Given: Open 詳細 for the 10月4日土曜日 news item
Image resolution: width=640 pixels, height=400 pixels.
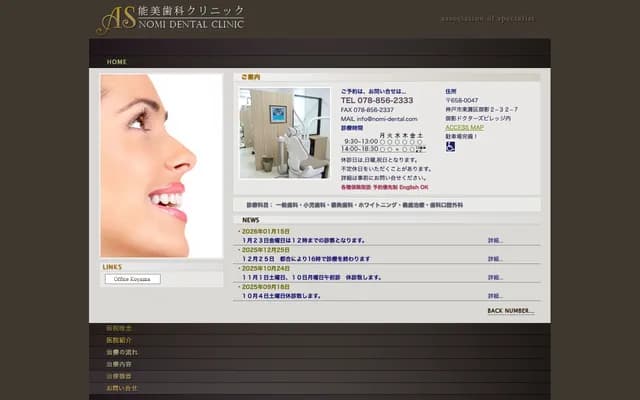Looking at the screenshot, I should [x=495, y=296].
